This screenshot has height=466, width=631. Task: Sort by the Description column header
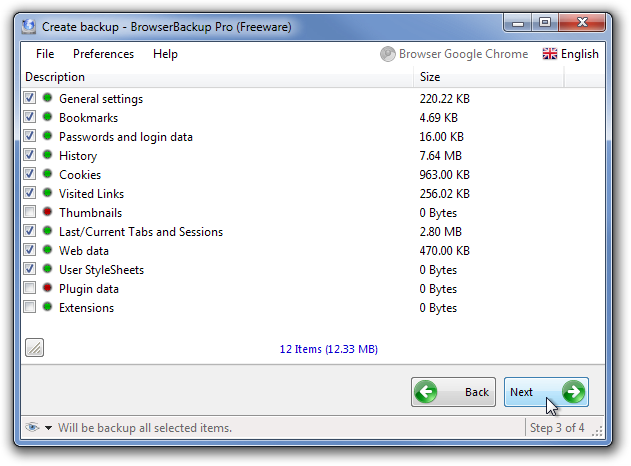pyautogui.click(x=217, y=77)
